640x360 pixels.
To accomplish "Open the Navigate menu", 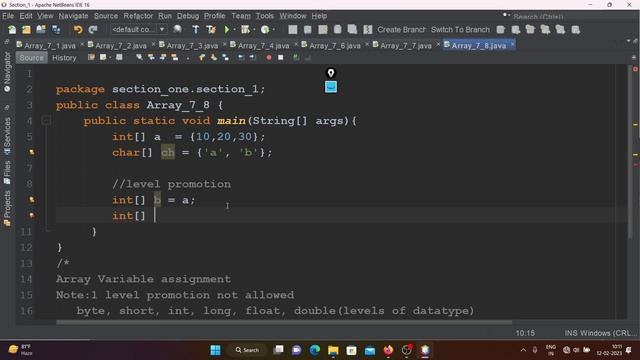I will point(73,16).
